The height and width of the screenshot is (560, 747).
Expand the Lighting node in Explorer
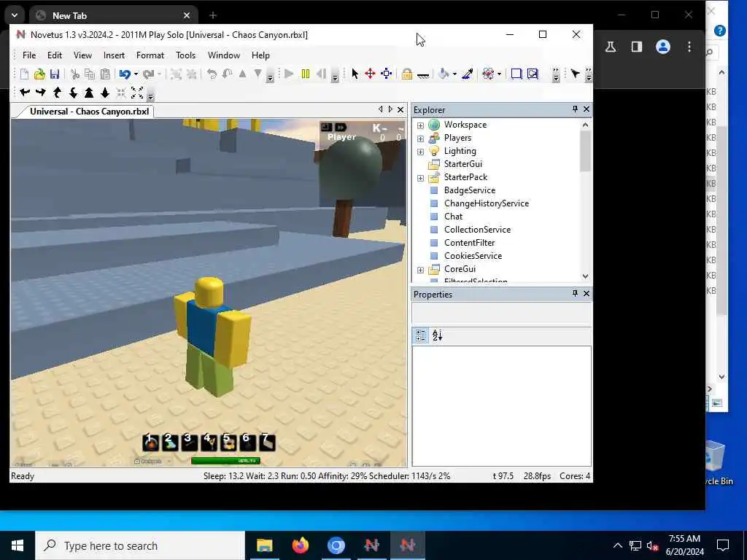(420, 152)
